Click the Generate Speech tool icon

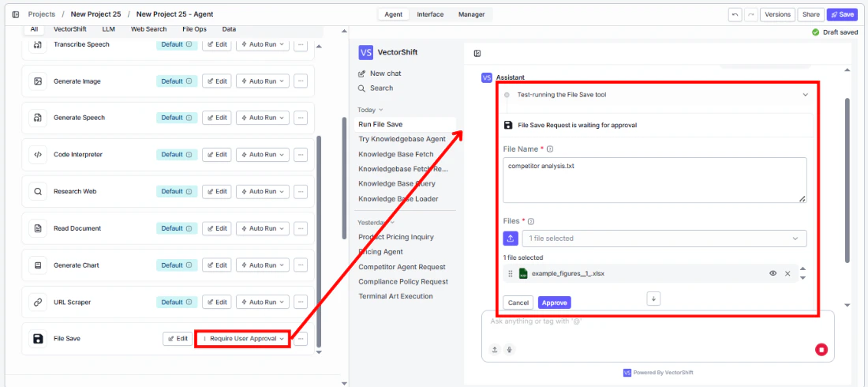click(38, 118)
